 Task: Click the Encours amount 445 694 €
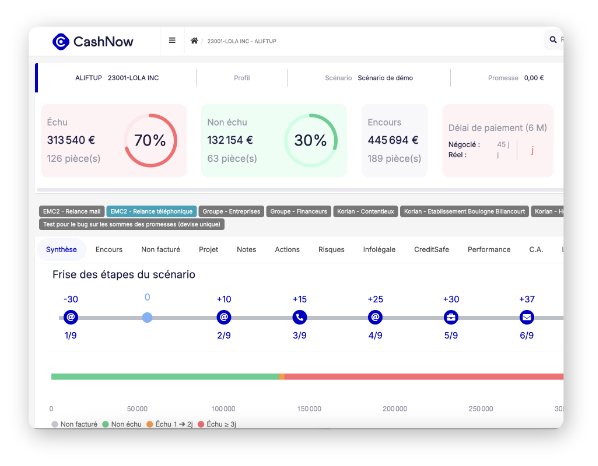click(x=393, y=140)
